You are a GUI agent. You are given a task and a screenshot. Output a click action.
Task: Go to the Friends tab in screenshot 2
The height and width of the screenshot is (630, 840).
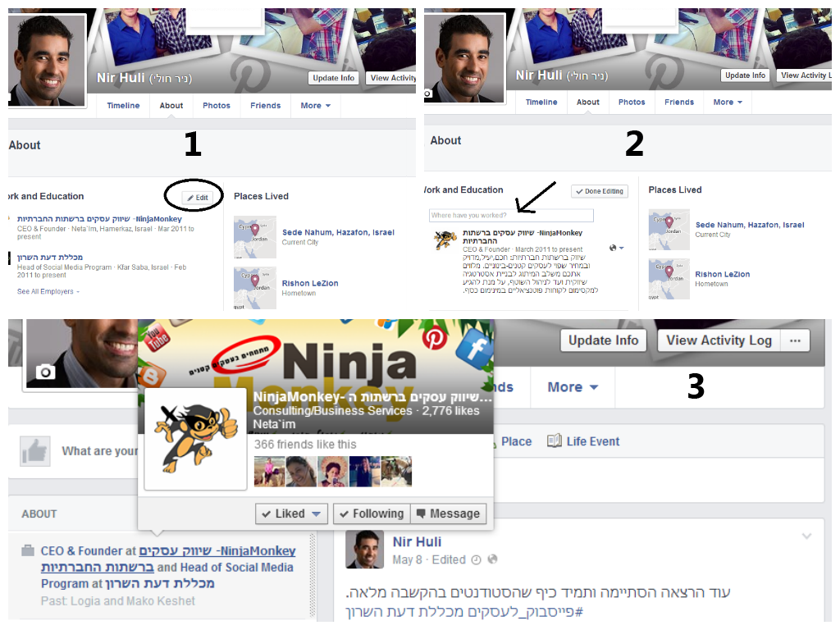pyautogui.click(x=679, y=102)
